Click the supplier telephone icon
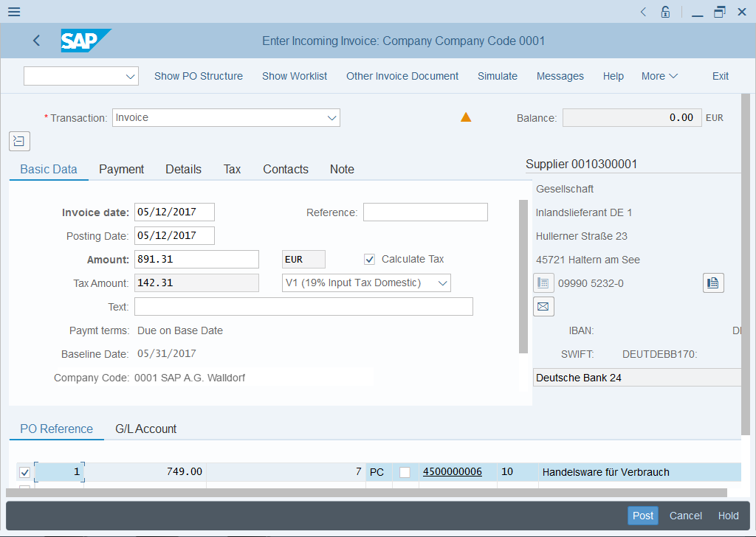 pyautogui.click(x=543, y=283)
